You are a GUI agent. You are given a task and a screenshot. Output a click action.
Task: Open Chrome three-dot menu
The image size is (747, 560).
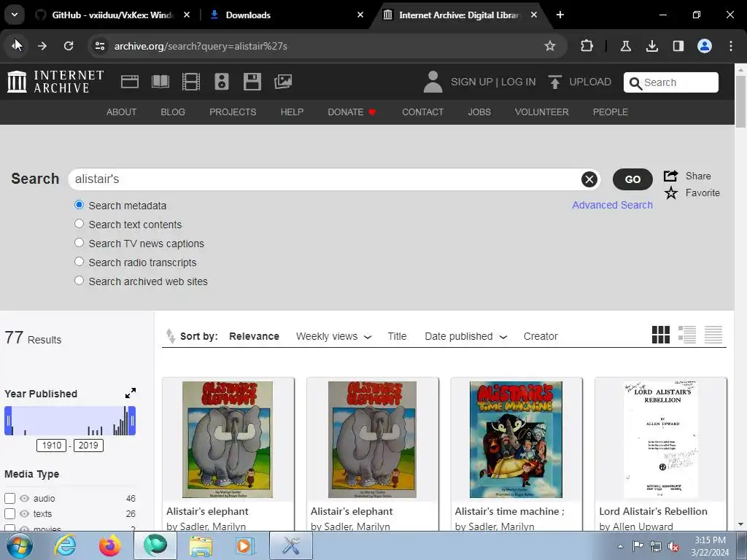coord(731,46)
